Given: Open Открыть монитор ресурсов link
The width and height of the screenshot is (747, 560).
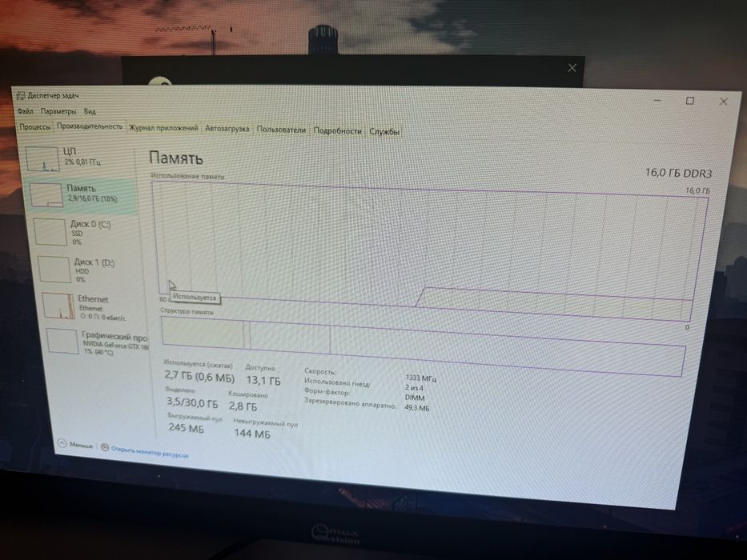Looking at the screenshot, I should click(x=150, y=454).
